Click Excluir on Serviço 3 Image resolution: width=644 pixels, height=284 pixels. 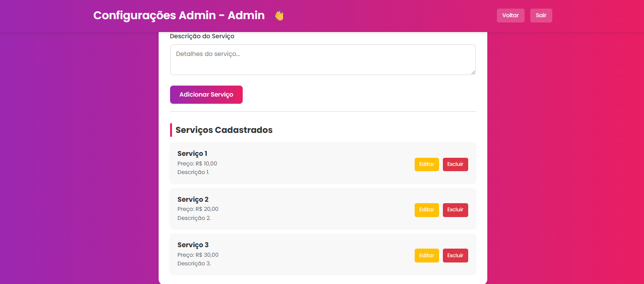click(x=455, y=255)
